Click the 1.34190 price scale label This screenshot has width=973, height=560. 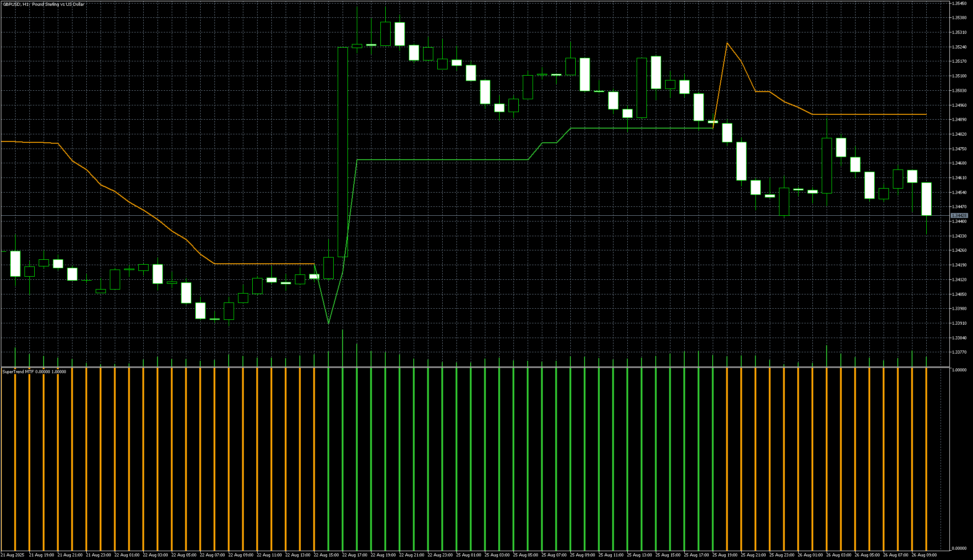(x=959, y=265)
